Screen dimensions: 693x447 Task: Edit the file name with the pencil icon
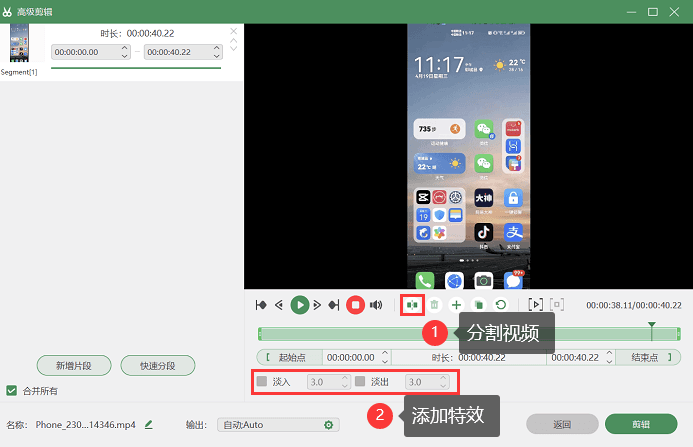[149, 424]
